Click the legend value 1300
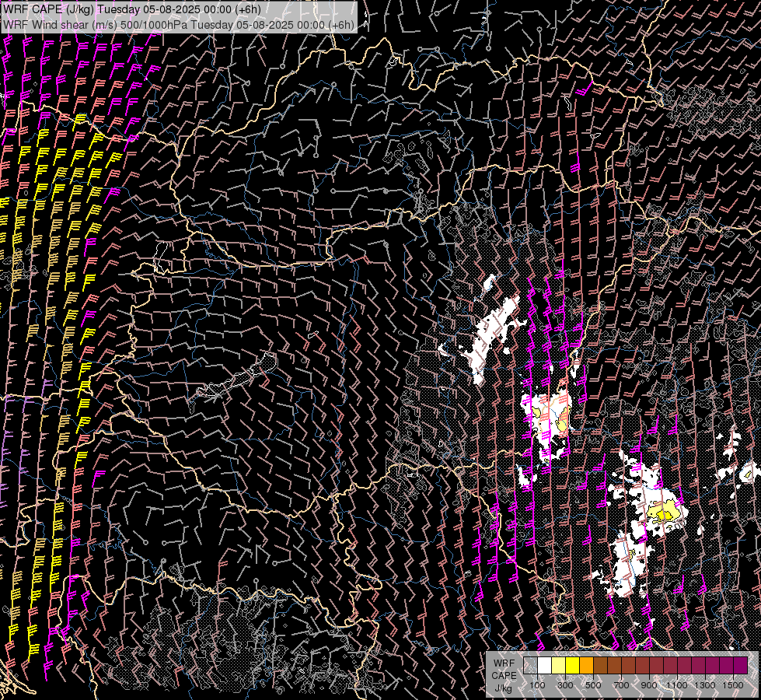Image resolution: width=761 pixels, height=700 pixels. [x=705, y=685]
